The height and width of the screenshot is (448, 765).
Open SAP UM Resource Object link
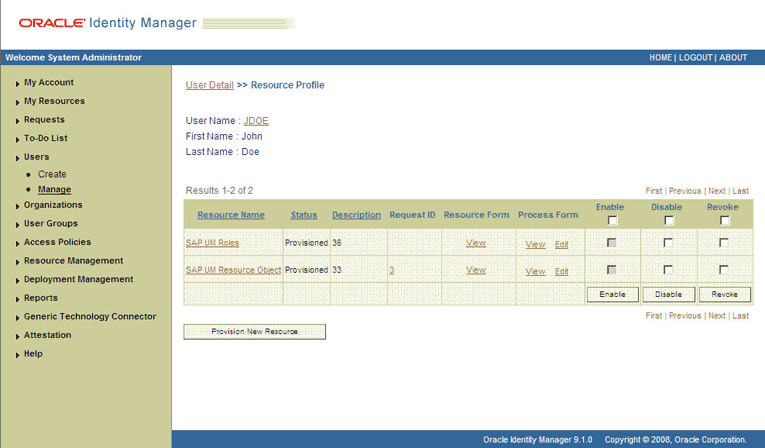tap(233, 269)
